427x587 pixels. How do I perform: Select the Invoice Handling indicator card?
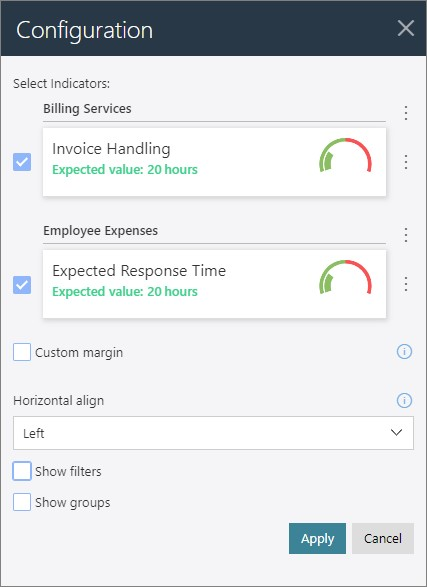click(x=214, y=162)
